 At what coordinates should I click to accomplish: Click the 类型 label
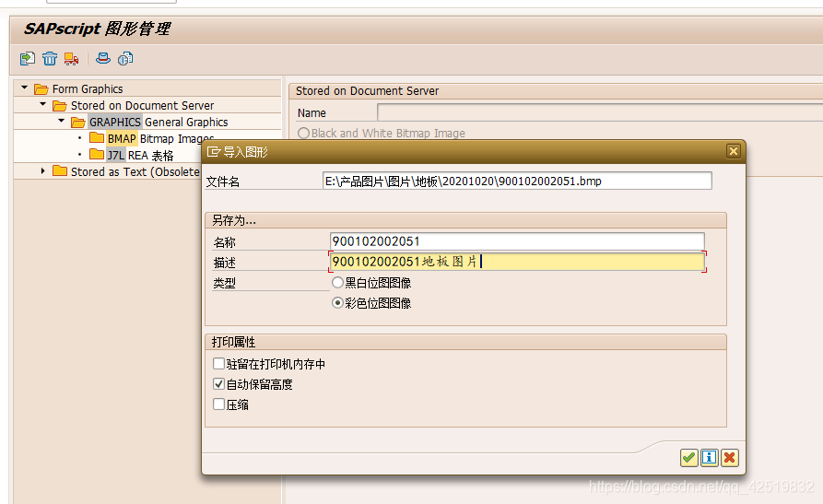pyautogui.click(x=224, y=283)
